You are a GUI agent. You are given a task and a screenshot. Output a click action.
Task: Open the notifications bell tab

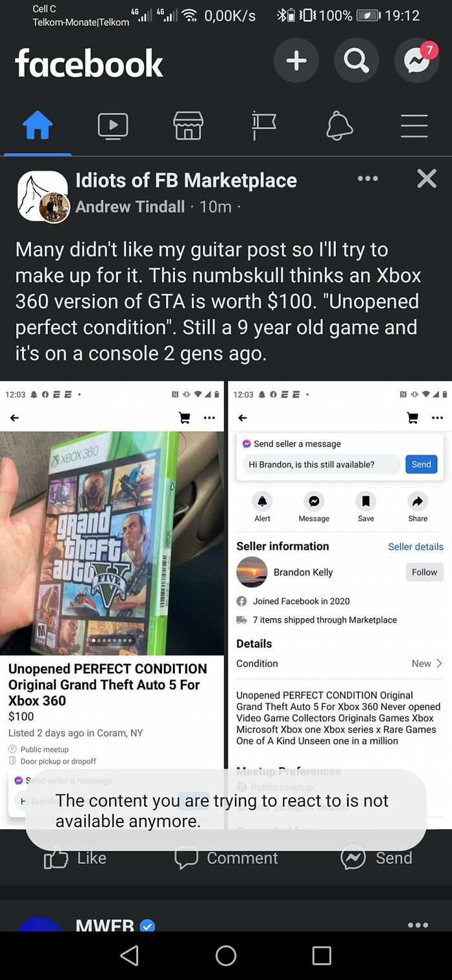pos(339,125)
